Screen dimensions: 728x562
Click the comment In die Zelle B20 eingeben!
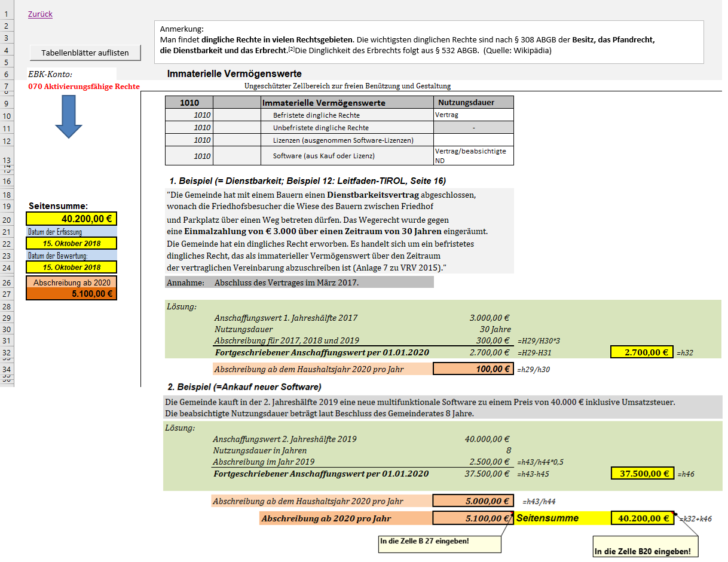pyautogui.click(x=644, y=545)
